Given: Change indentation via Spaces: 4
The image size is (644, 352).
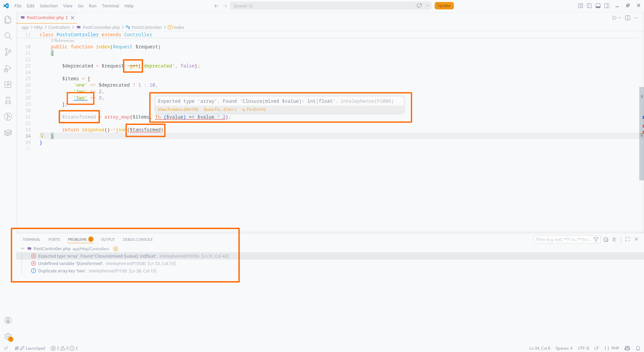Looking at the screenshot, I should [564, 348].
